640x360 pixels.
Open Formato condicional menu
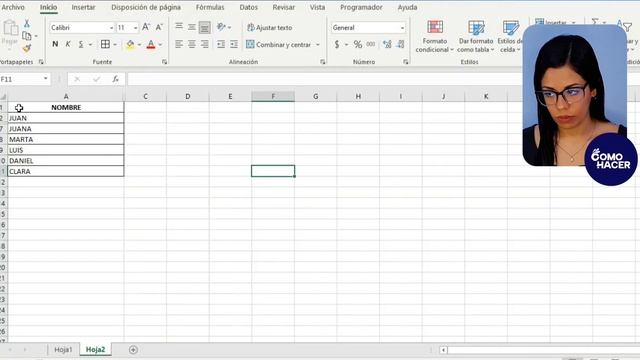tap(435, 36)
